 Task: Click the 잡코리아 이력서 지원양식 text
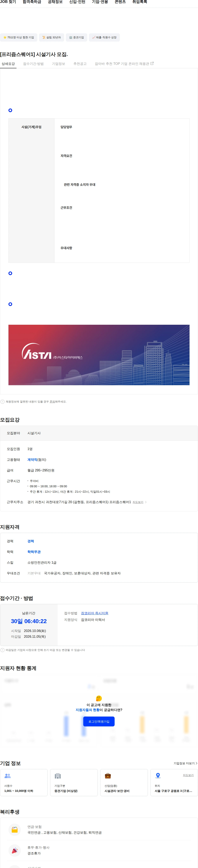[93, 620]
